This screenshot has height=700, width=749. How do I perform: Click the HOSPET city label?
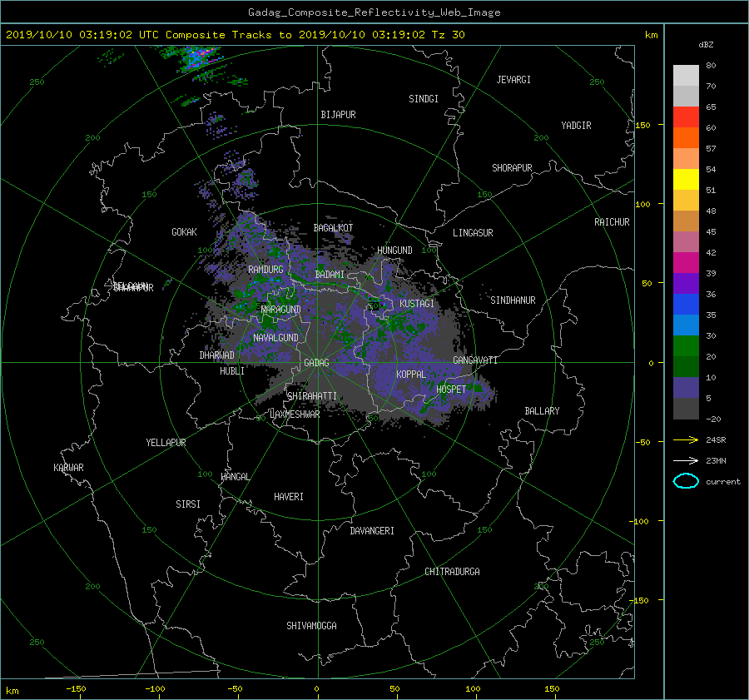tap(451, 390)
